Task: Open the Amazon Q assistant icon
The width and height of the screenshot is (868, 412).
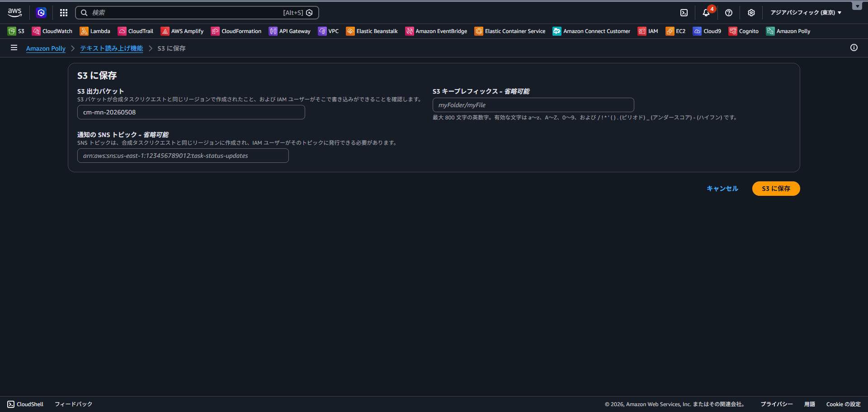Action: [x=41, y=13]
